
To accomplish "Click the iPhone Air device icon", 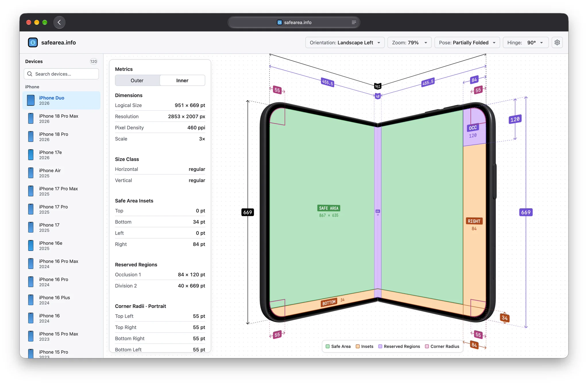I will [31, 173].
